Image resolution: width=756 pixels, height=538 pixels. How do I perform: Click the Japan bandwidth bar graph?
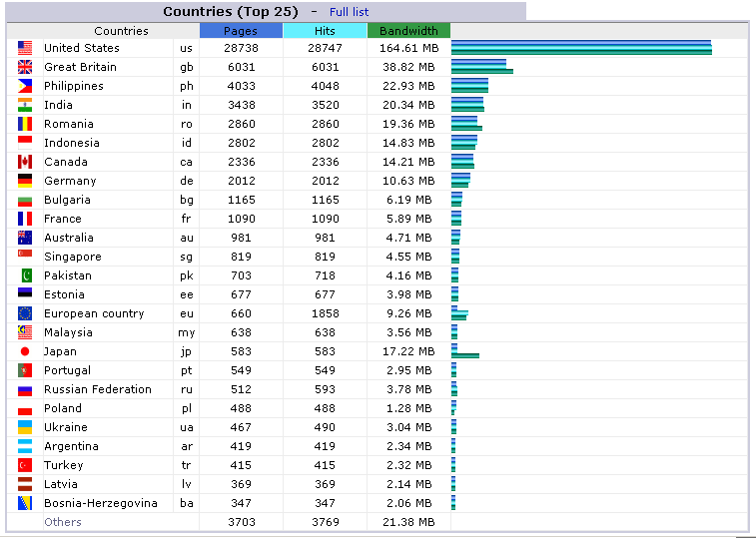point(465,351)
